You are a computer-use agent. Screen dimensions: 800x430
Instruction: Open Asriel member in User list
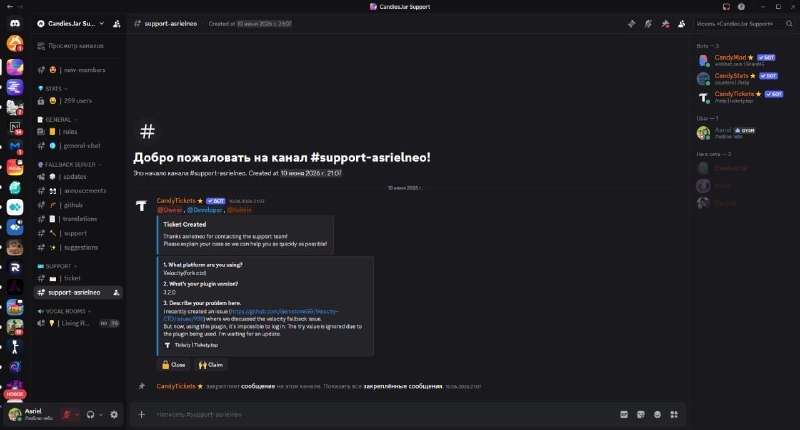pyautogui.click(x=741, y=133)
